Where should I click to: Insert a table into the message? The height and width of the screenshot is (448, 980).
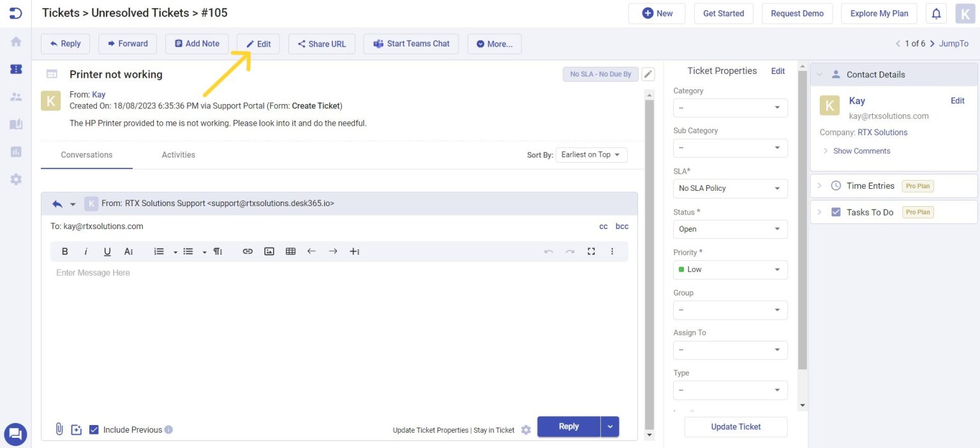coord(290,251)
